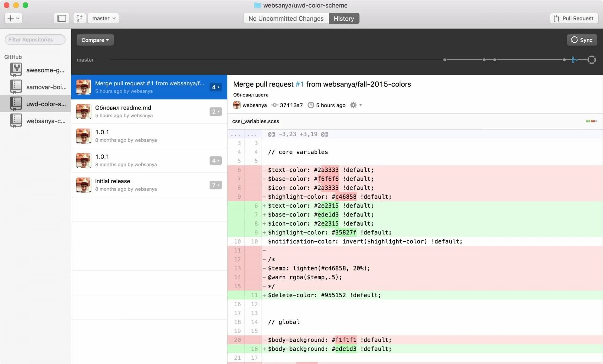Open the plus add repository menu
This screenshot has height=364, width=603.
[x=13, y=18]
